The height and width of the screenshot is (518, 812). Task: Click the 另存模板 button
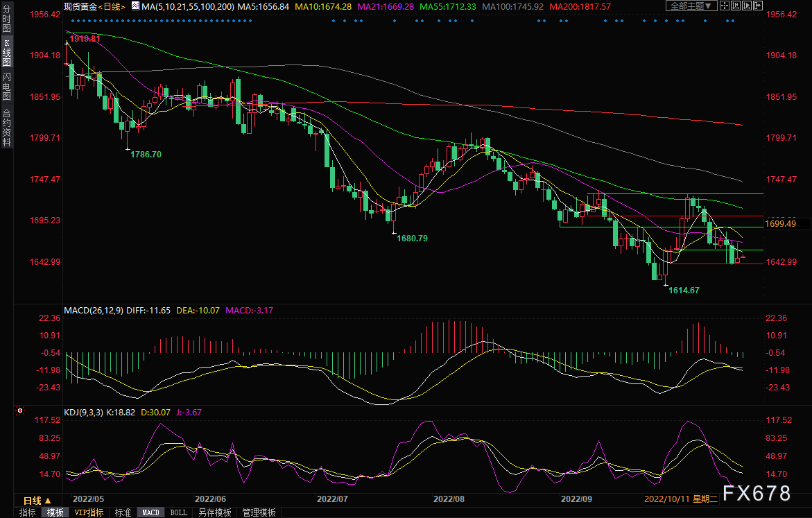(215, 512)
